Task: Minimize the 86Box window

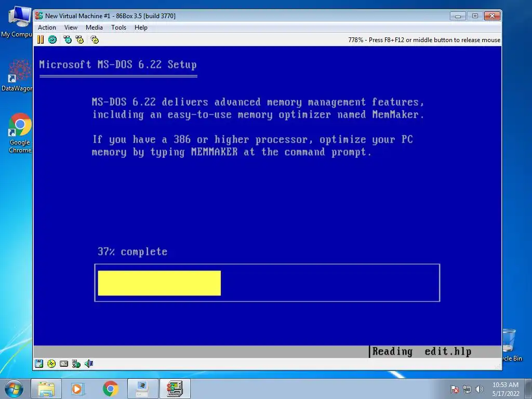Action: point(458,16)
